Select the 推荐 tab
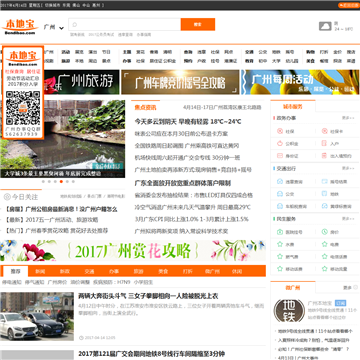 pyautogui.click(x=15, y=271)
